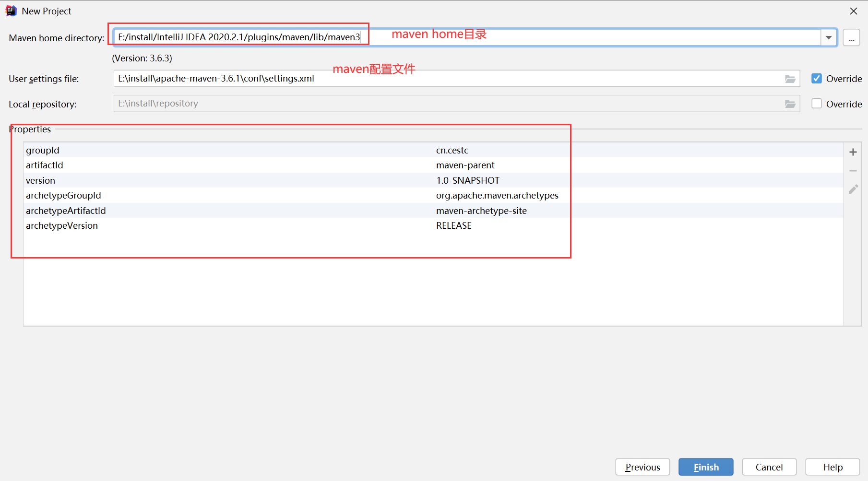
Task: Click the Help button
Action: tap(832, 467)
